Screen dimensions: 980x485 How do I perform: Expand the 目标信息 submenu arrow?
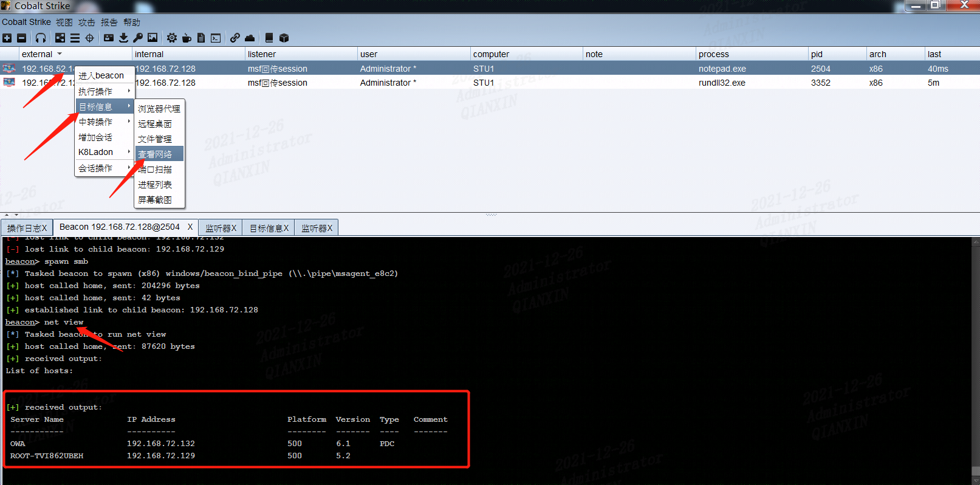129,106
